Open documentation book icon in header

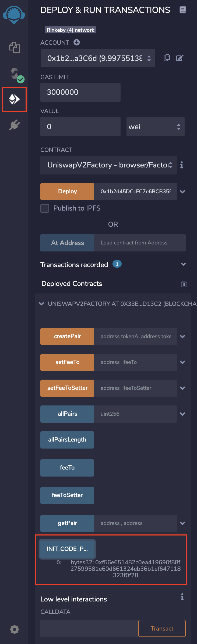183,10
